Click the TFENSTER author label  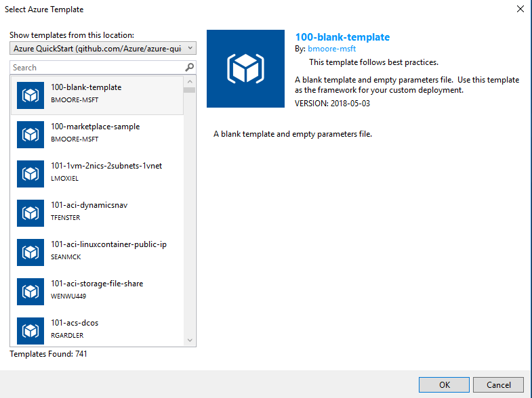66,218
